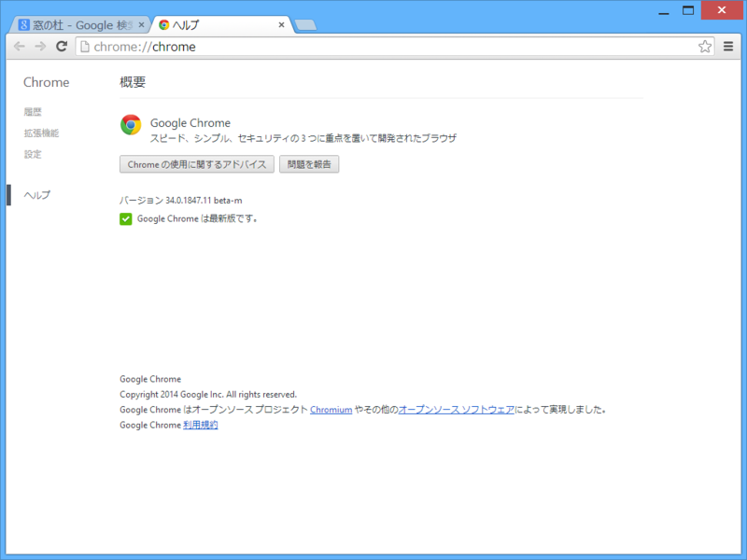Bookmark this page with the star icon
Viewport: 747px width, 560px height.
(x=705, y=46)
